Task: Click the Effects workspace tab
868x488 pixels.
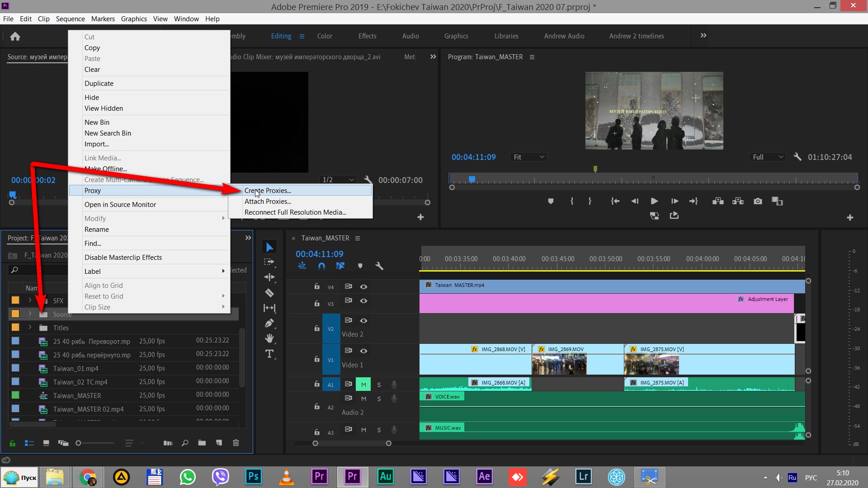Action: tap(367, 36)
